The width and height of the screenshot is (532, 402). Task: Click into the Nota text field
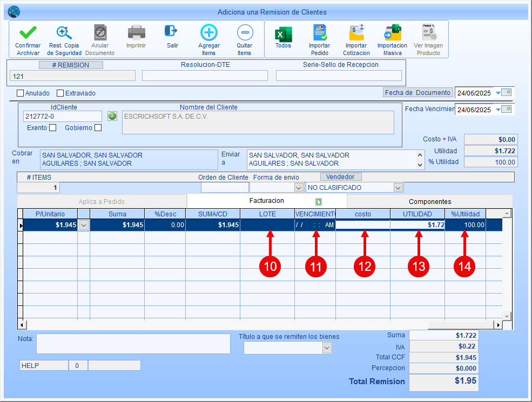pos(133,344)
